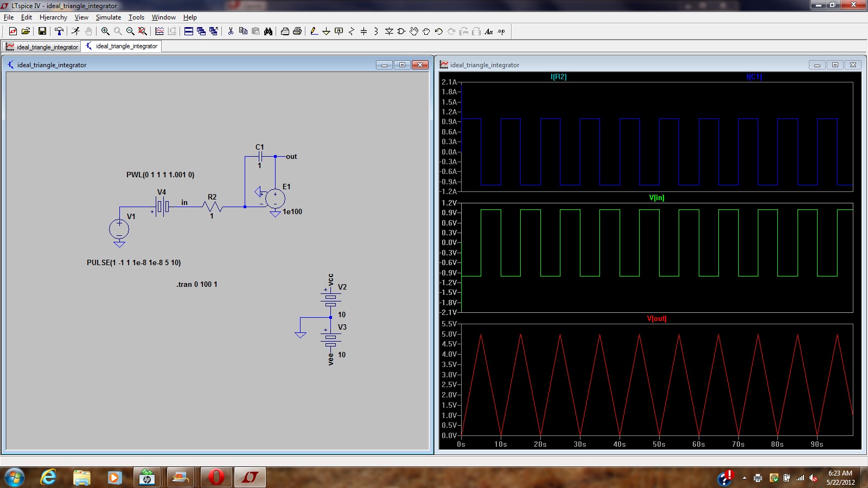
Task: Click the Close All Windows toolbar icon
Action: pyautogui.click(x=214, y=31)
